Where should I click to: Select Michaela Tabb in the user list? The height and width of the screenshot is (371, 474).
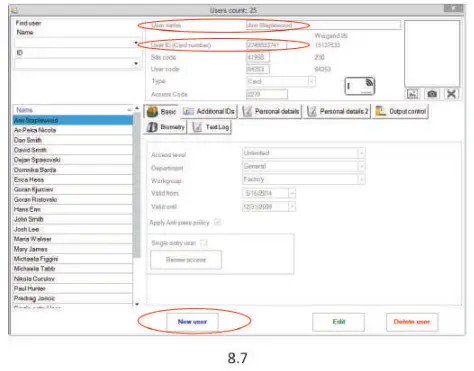point(73,268)
